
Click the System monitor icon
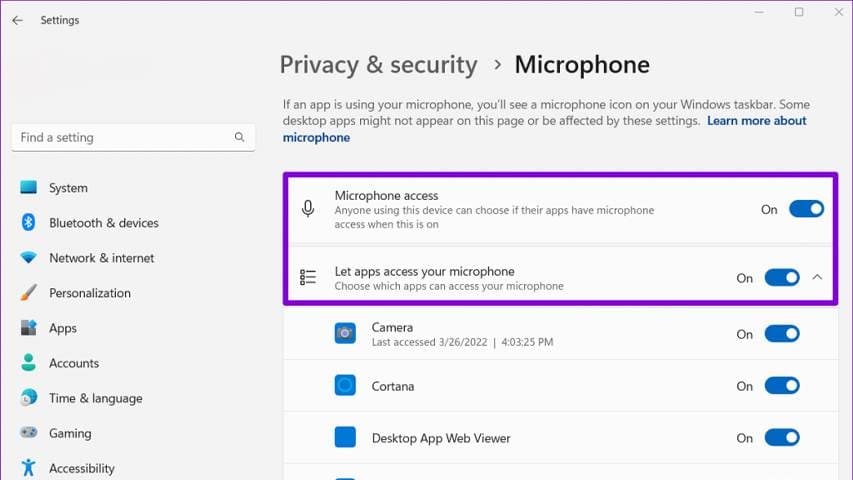pos(28,188)
